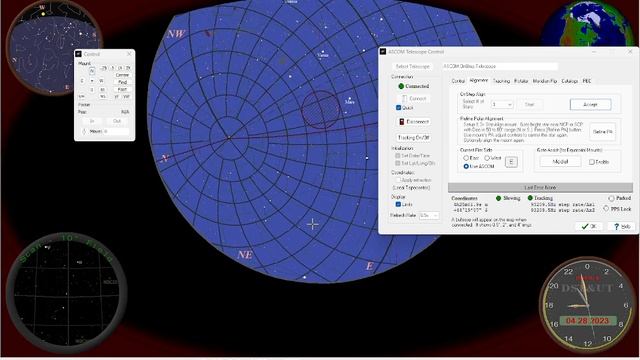Switch to the Tracking tab
This screenshot has height=360, width=640.
click(x=501, y=81)
